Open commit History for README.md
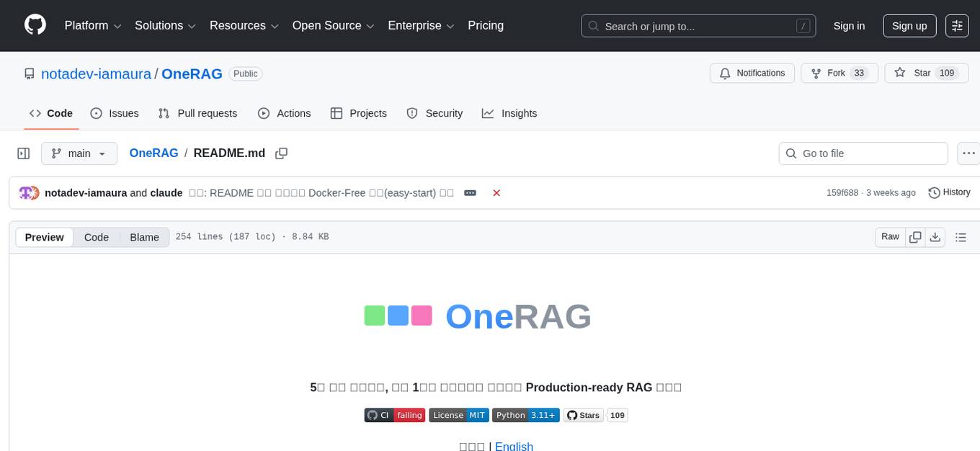 click(x=949, y=192)
